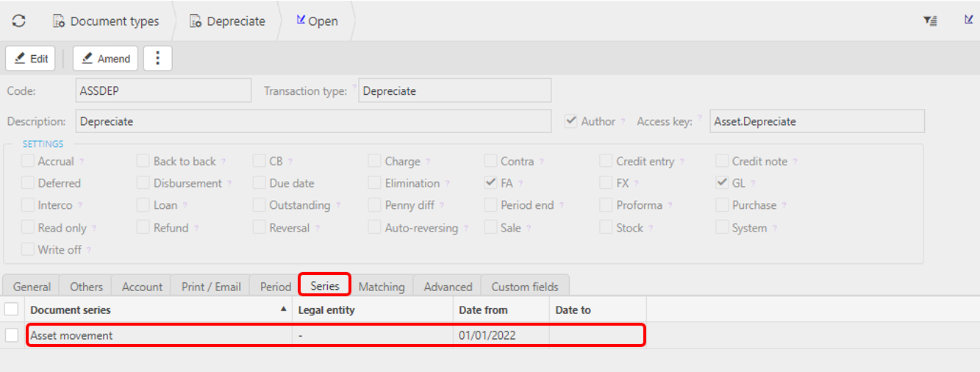This screenshot has height=372, width=980.
Task: Click the filter list icon at top right
Action: pos(930,21)
